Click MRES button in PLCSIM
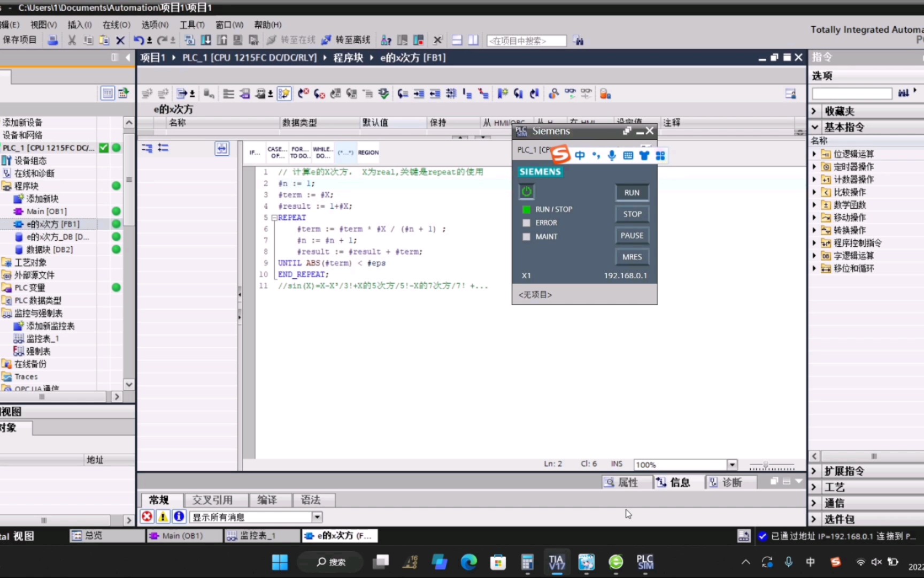Screen dimensions: 924x578 tap(632, 257)
